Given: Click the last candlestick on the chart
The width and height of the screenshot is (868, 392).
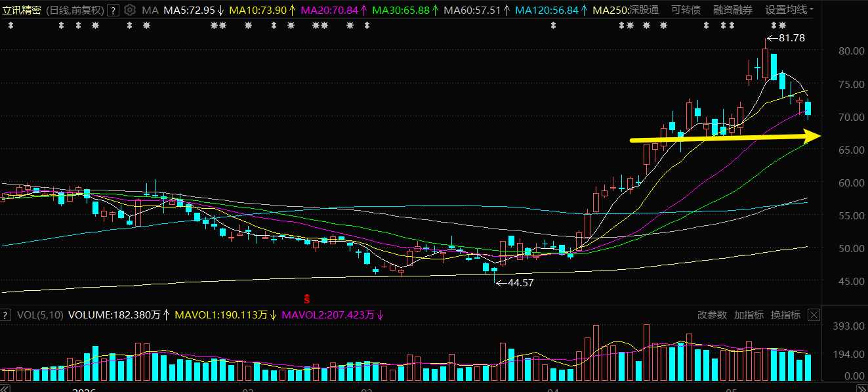Looking at the screenshot, I should (x=808, y=109).
